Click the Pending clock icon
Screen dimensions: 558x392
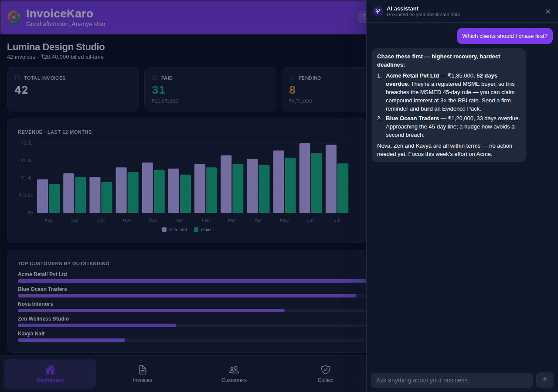pos(292,78)
